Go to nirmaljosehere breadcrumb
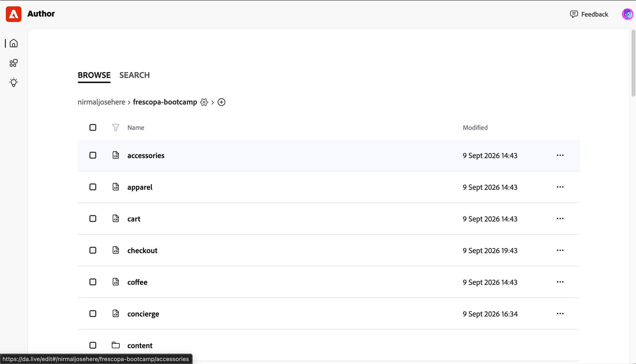636x364 pixels. click(102, 102)
